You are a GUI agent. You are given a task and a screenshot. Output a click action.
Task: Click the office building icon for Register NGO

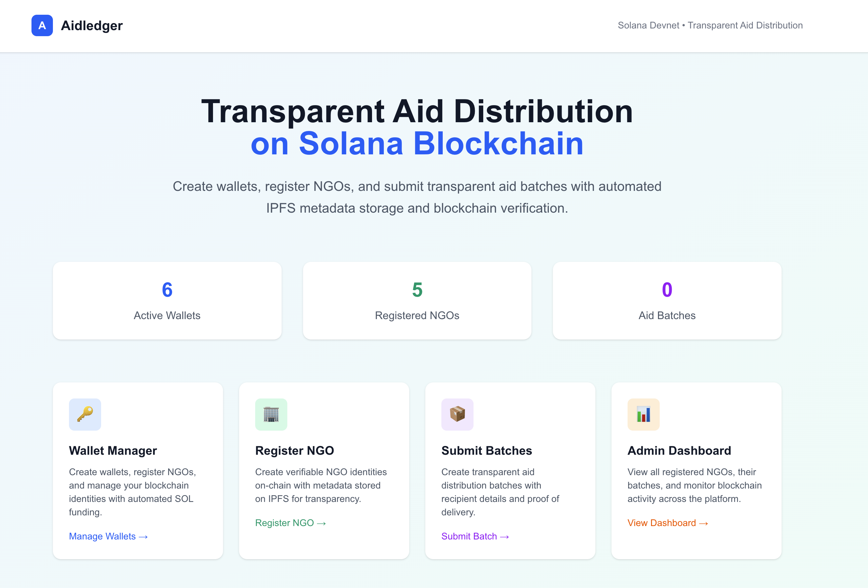tap(271, 414)
